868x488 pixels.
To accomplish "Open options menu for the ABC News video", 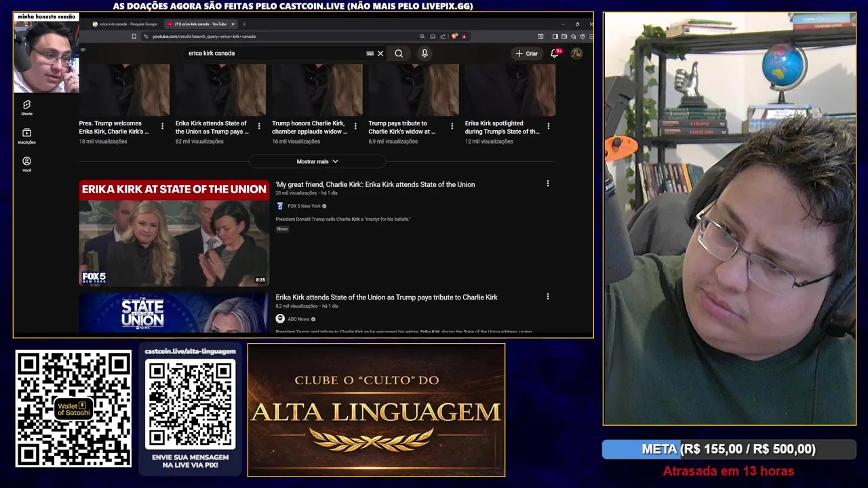I will (x=548, y=296).
